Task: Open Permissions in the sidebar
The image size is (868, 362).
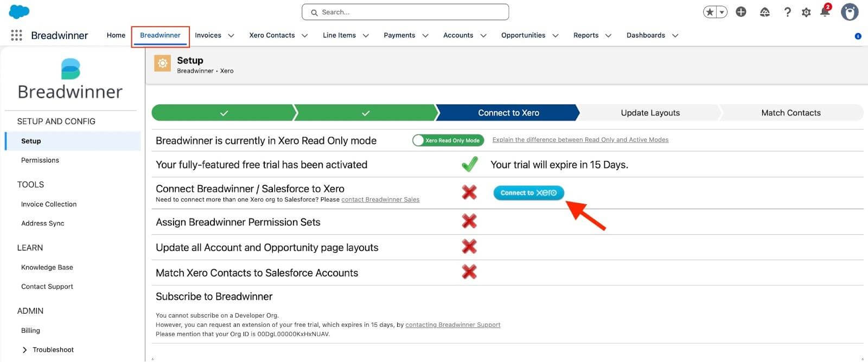Action: [40, 160]
